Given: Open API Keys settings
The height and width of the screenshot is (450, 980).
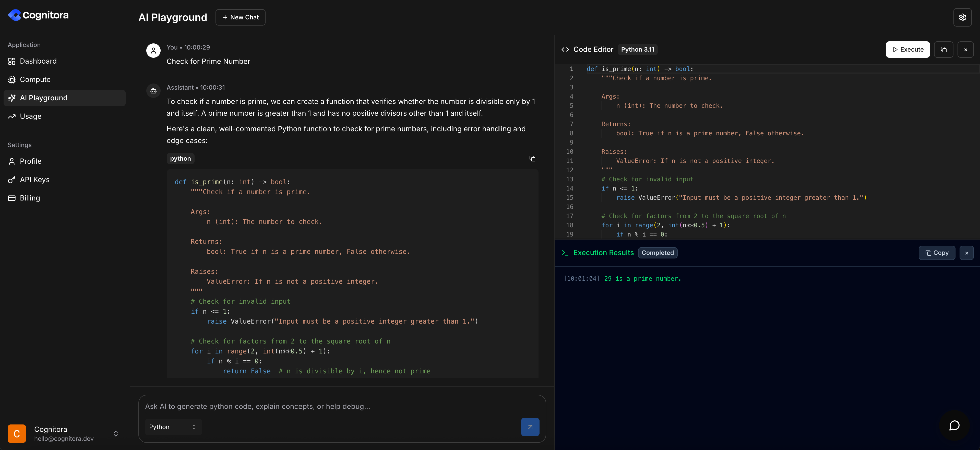Looking at the screenshot, I should (35, 180).
